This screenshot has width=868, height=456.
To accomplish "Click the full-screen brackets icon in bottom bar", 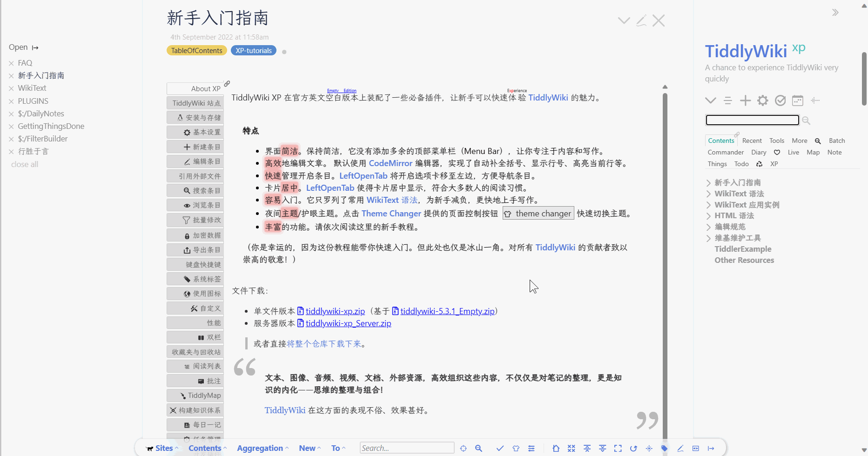I will 618,449.
